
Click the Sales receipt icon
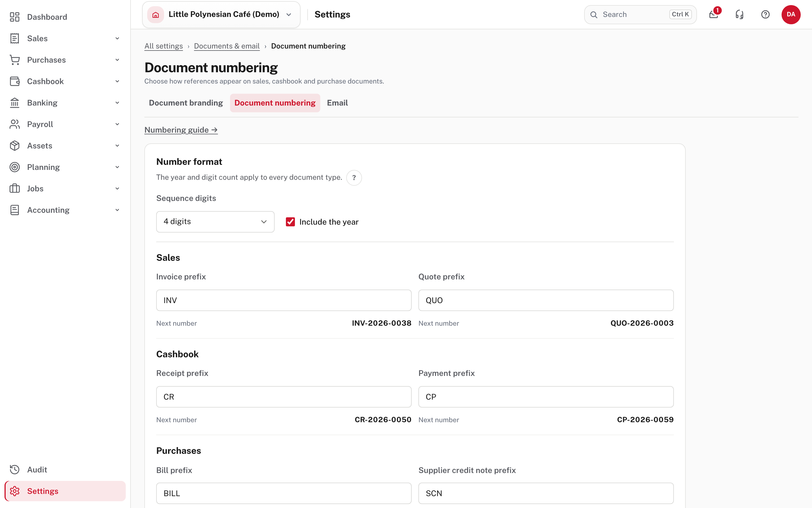[14, 38]
